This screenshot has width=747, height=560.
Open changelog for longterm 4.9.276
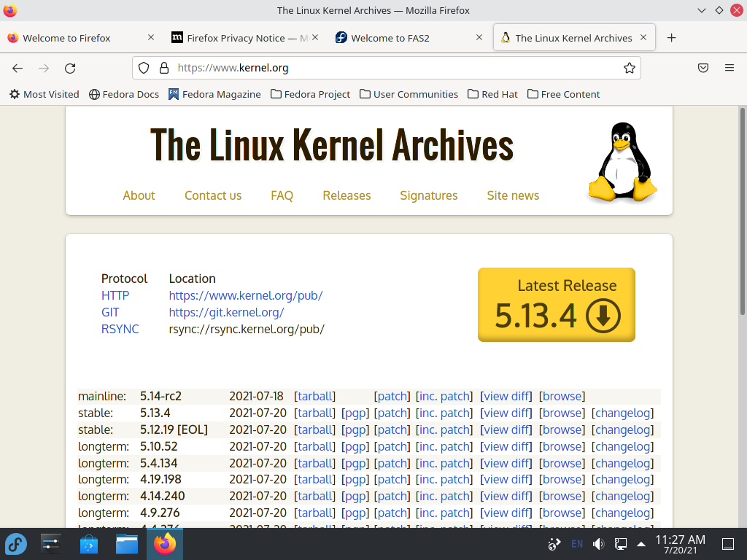coord(623,513)
